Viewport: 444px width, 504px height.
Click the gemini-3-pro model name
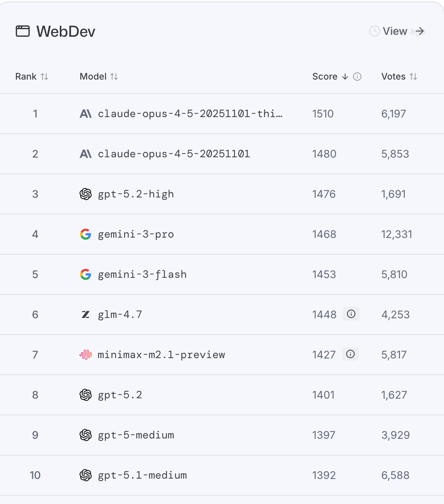136,234
